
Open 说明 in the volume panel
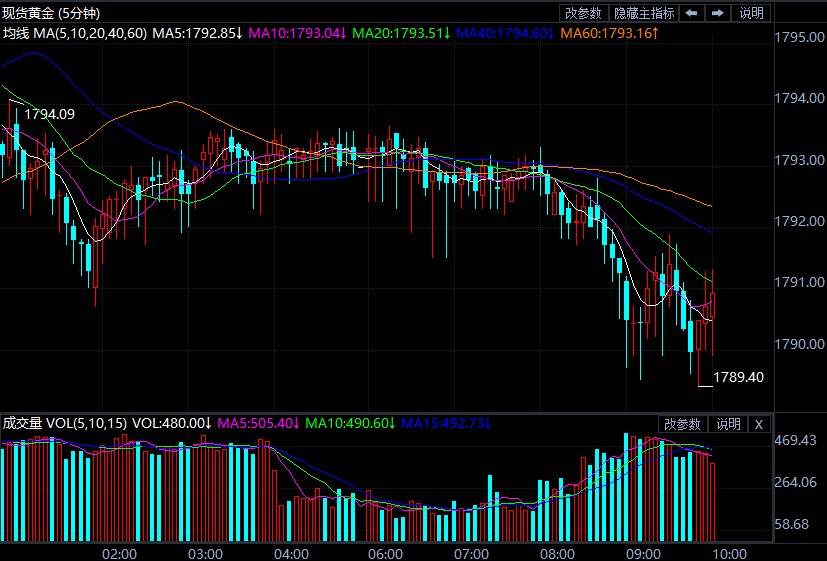728,424
